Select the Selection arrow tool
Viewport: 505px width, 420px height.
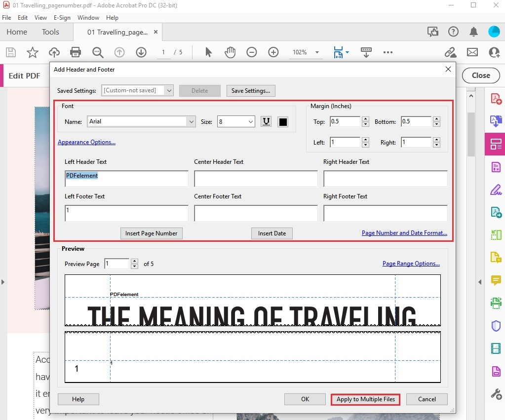(209, 52)
